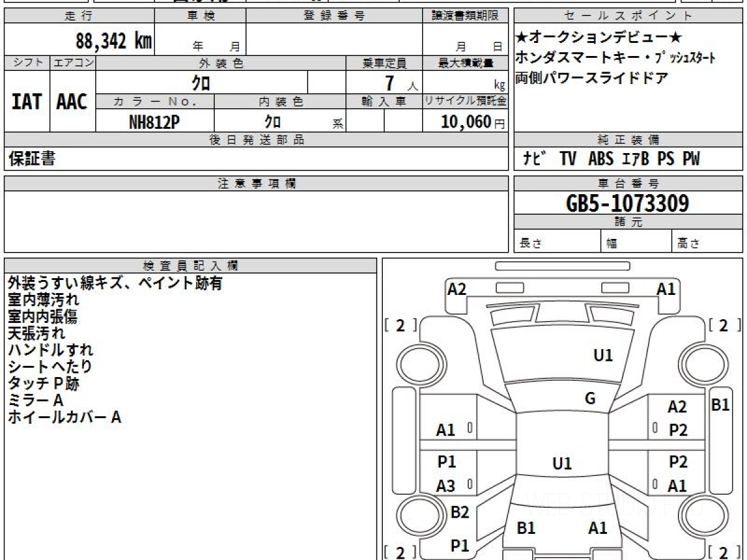Select the シートへたり note

(50, 367)
